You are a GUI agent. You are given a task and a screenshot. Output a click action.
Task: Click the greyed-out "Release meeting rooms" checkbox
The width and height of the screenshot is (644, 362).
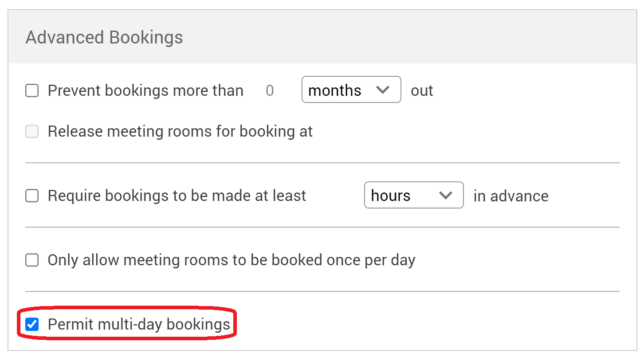point(32,132)
